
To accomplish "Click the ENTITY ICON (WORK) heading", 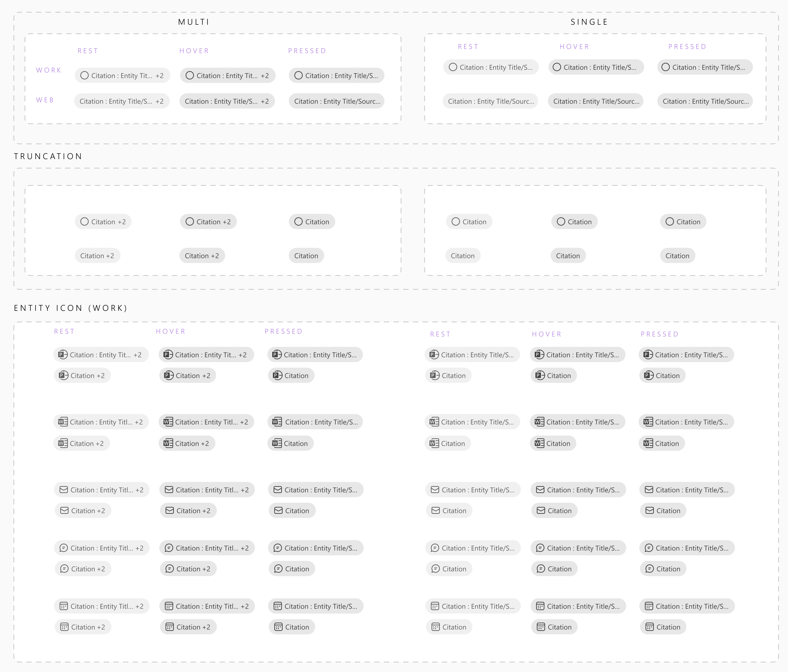I will coord(70,308).
